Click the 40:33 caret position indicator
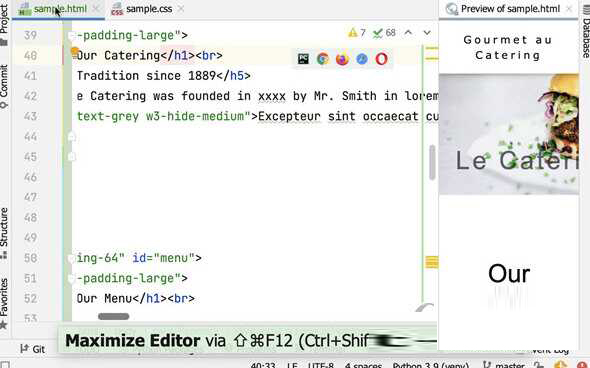 (x=263, y=365)
